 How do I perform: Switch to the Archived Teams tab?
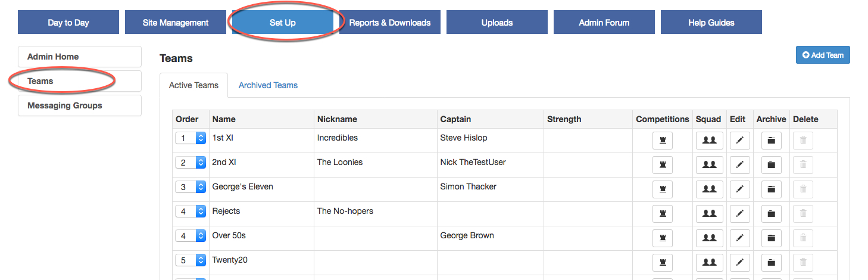[268, 85]
